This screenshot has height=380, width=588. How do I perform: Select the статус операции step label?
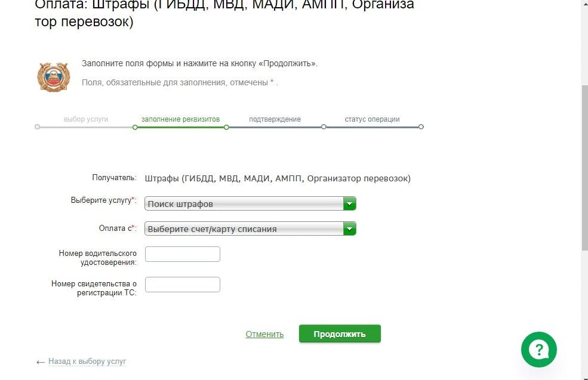372,119
